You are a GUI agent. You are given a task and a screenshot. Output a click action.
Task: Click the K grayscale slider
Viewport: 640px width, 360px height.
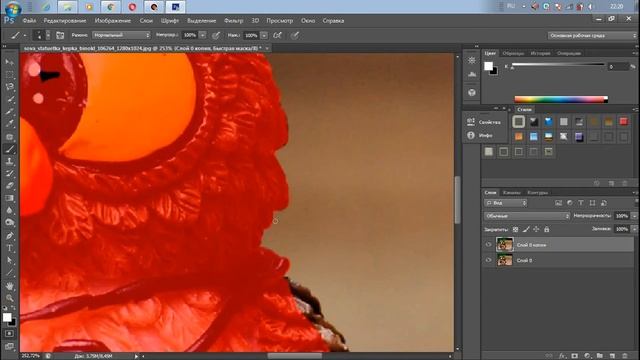click(x=558, y=64)
